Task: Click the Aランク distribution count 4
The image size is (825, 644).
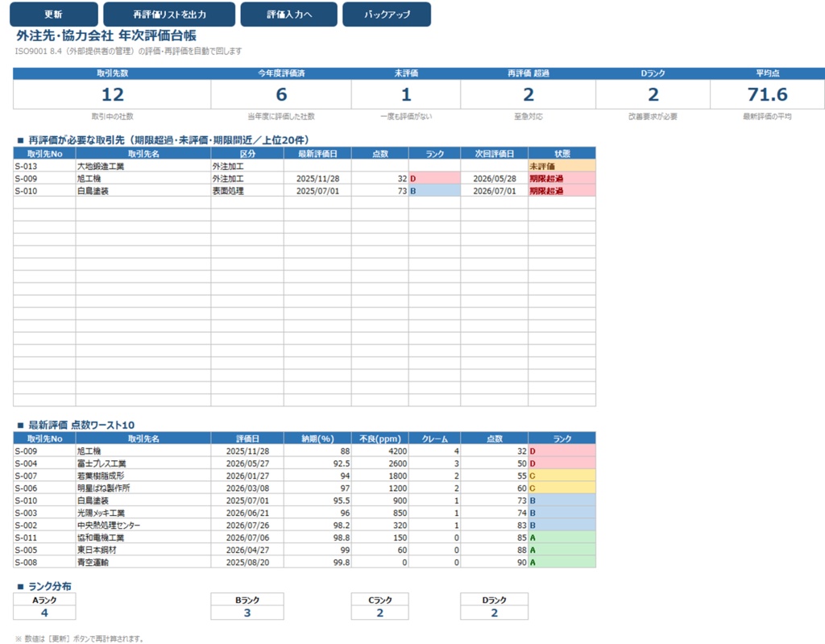Action: [x=44, y=613]
